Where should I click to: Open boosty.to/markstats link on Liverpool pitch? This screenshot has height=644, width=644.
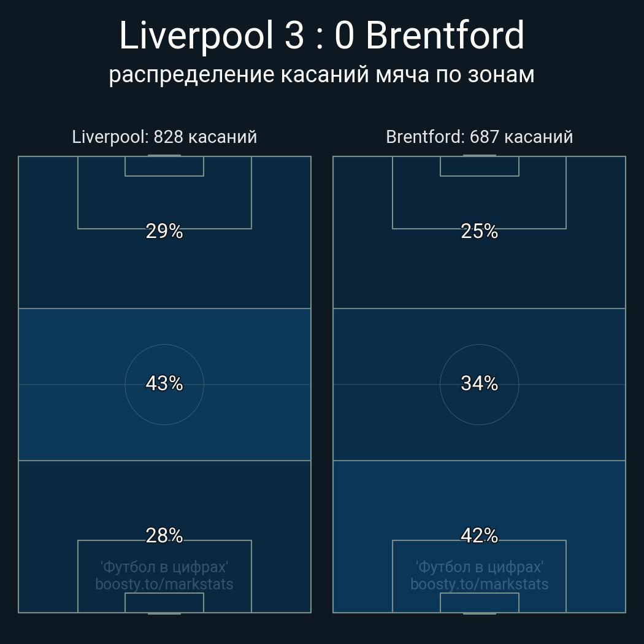click(164, 584)
